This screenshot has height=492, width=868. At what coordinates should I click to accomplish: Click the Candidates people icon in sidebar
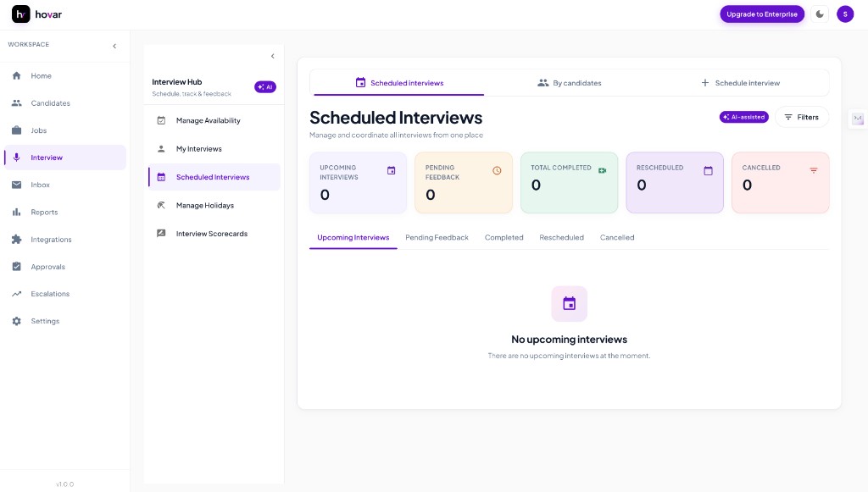(x=17, y=102)
